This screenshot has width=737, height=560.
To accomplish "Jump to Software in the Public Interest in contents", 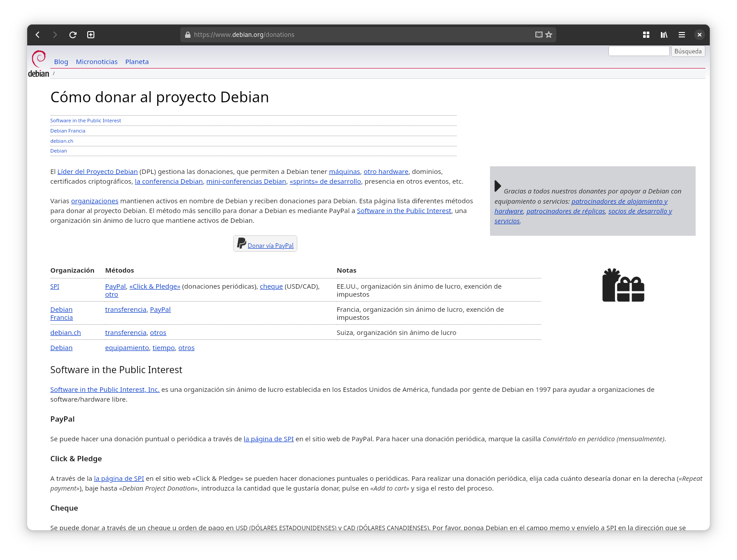I will 85,121.
